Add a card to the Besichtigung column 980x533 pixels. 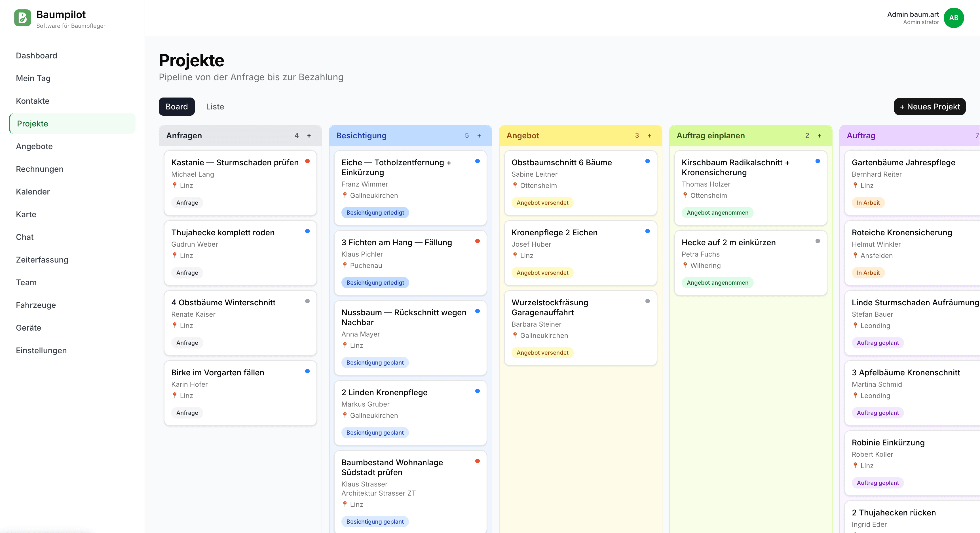(479, 136)
